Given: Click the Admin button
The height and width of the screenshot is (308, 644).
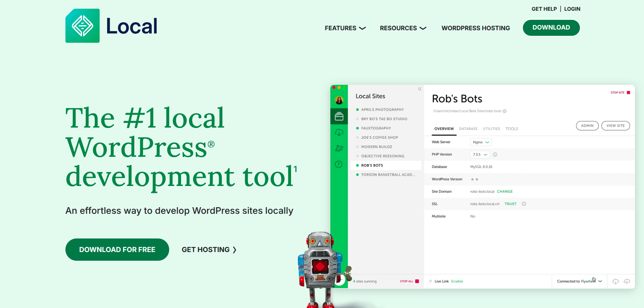Looking at the screenshot, I should tap(587, 125).
